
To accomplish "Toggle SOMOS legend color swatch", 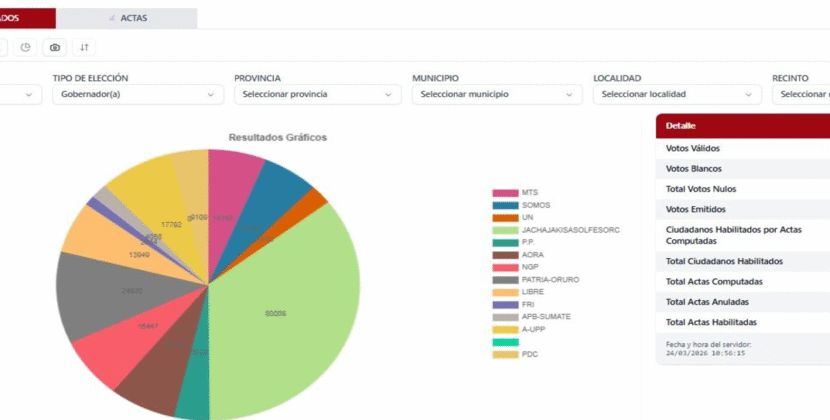I will [505, 205].
